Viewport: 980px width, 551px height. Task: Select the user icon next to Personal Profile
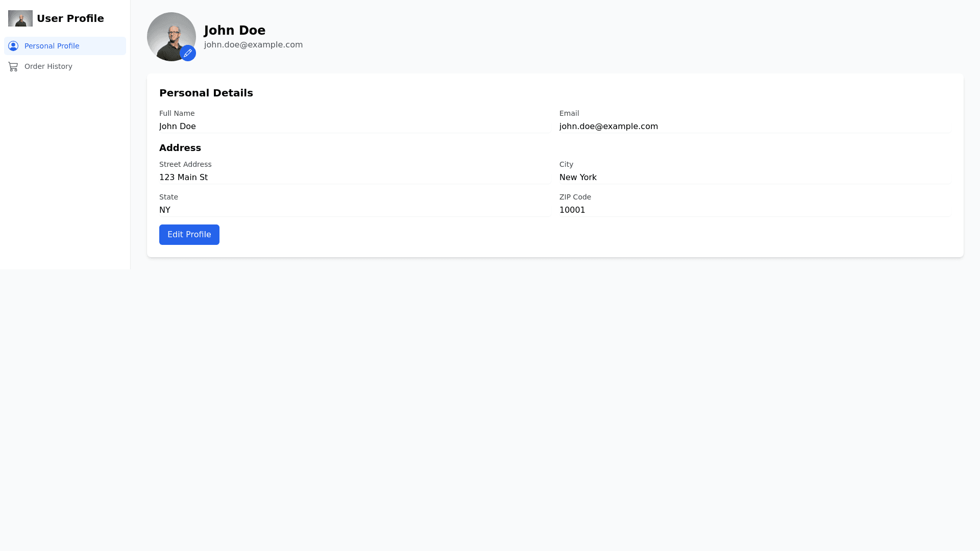tap(13, 46)
